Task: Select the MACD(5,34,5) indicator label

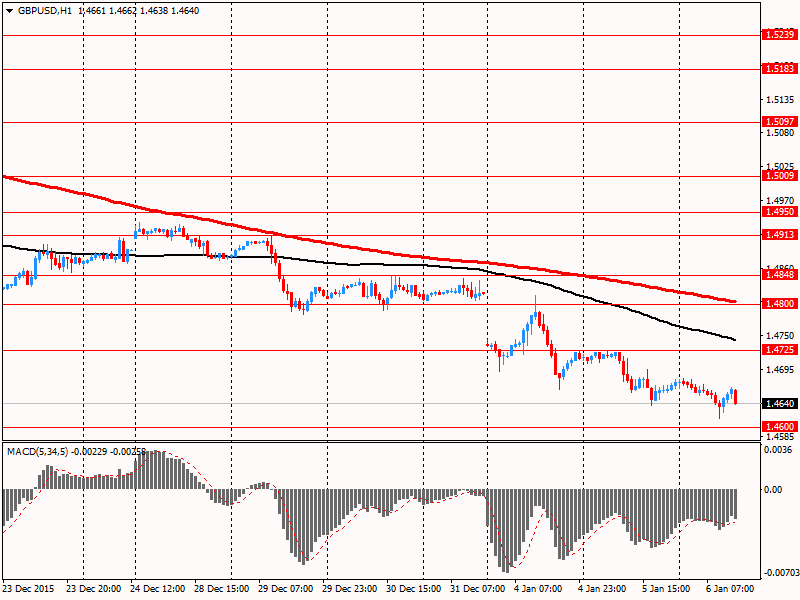Action: coord(37,452)
